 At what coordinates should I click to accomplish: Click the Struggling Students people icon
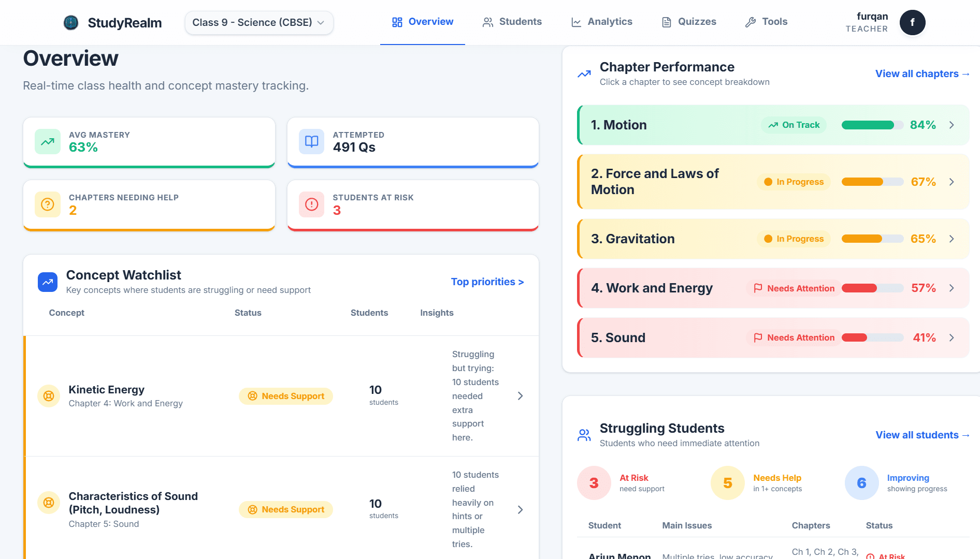(584, 435)
